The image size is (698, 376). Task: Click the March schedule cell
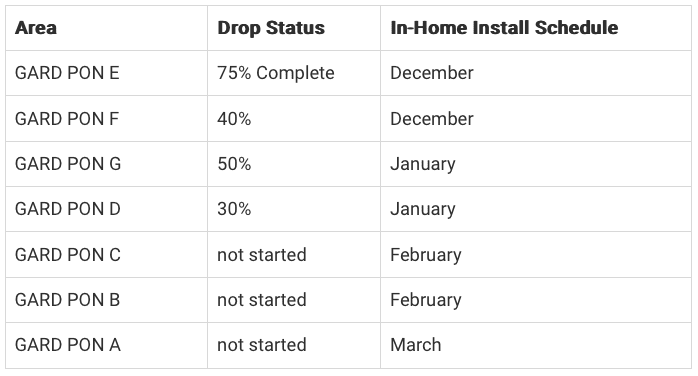[x=416, y=345]
